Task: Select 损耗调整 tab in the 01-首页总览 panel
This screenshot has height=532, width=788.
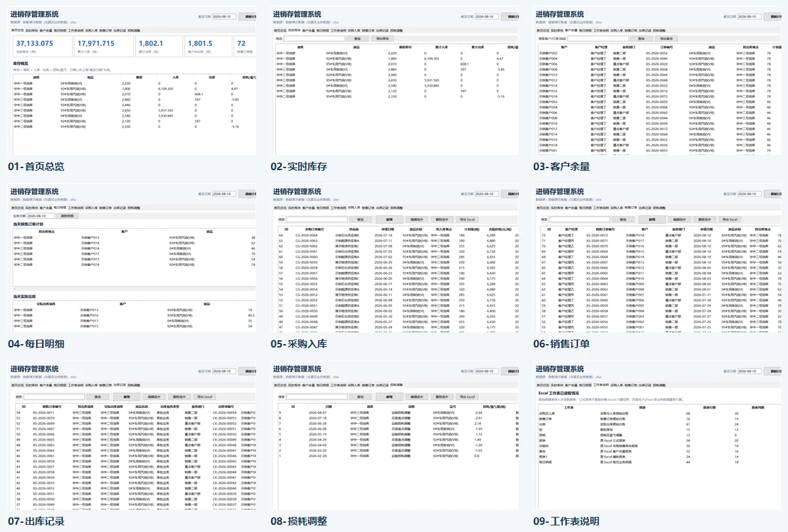Action: click(x=134, y=30)
